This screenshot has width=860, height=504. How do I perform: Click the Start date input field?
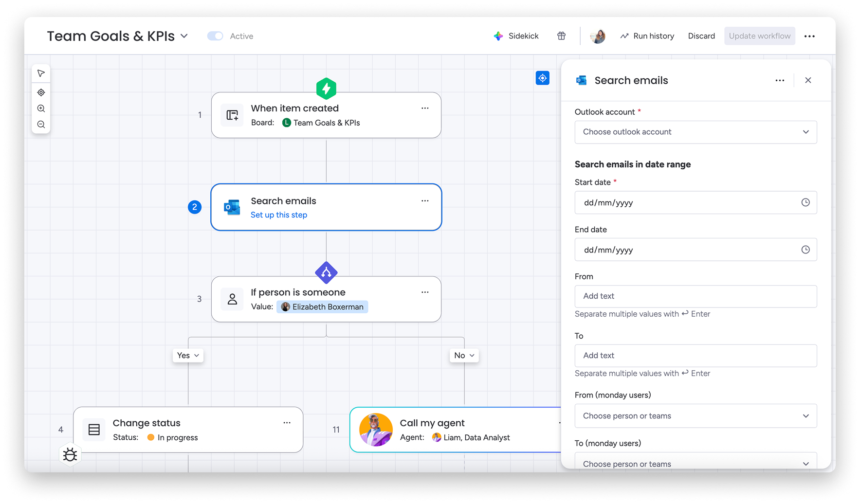[x=695, y=202]
